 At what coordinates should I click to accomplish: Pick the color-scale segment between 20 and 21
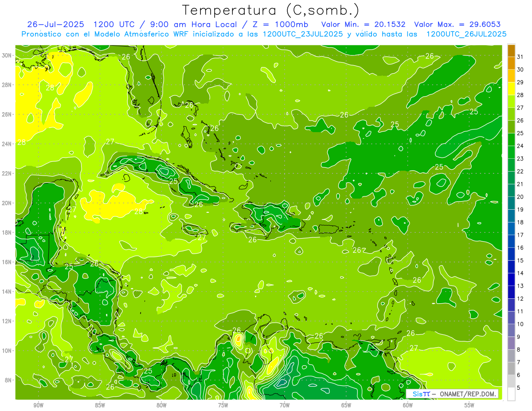pos(511,190)
